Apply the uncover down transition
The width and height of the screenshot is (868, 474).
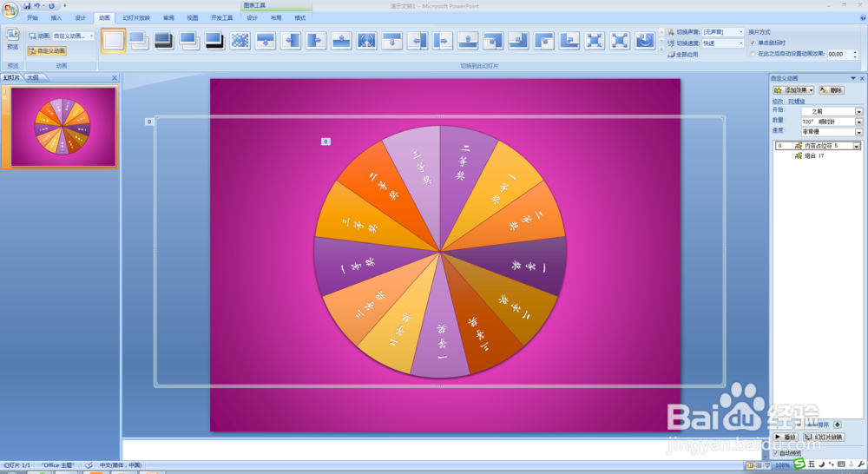[392, 41]
